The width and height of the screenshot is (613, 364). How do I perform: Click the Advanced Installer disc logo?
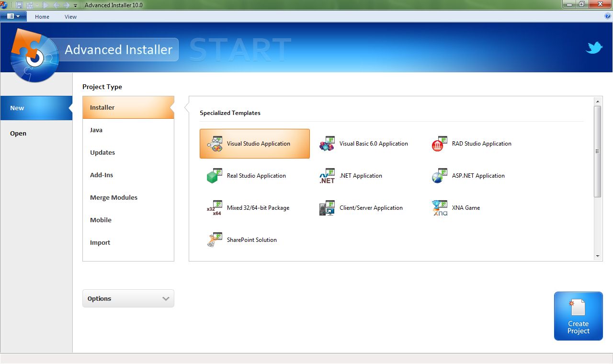point(34,56)
